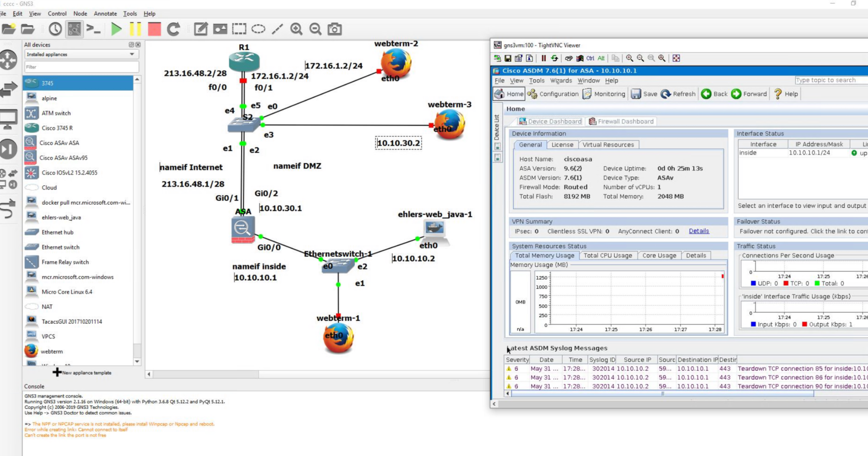Viewport: 868px width, 456px height.
Task: Refresh ASDM data with the Refresh icon
Action: coord(678,94)
